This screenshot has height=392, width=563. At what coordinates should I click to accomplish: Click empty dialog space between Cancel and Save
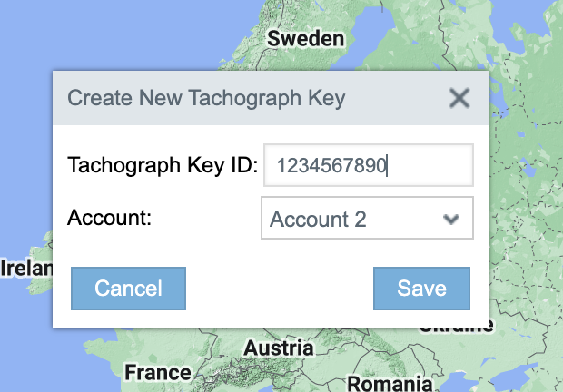[279, 289]
